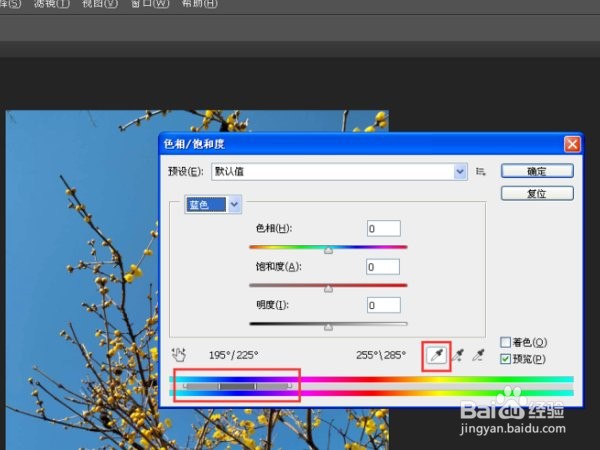Image resolution: width=600 pixels, height=450 pixels.
Task: Open the 滤镜 (Filter) menu
Action: (52, 4)
